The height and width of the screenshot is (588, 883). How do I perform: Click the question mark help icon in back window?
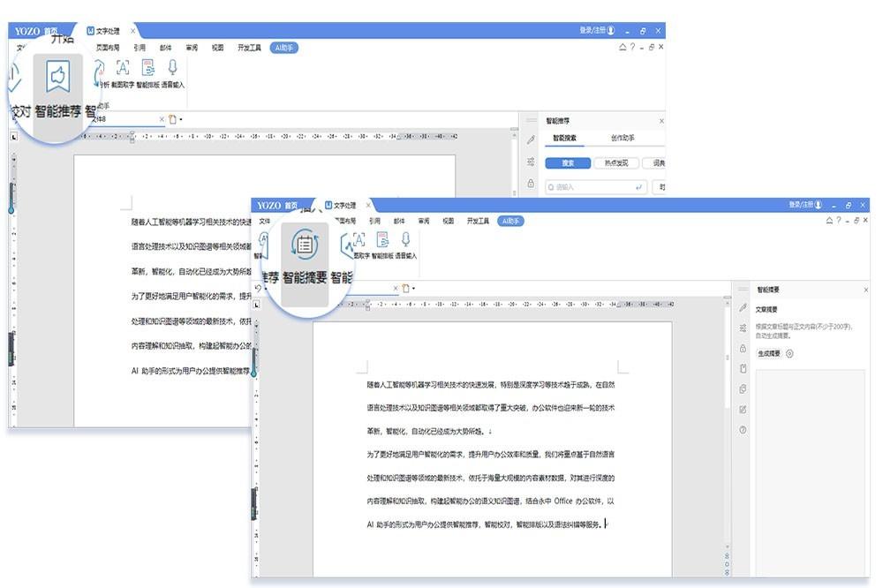[632, 48]
